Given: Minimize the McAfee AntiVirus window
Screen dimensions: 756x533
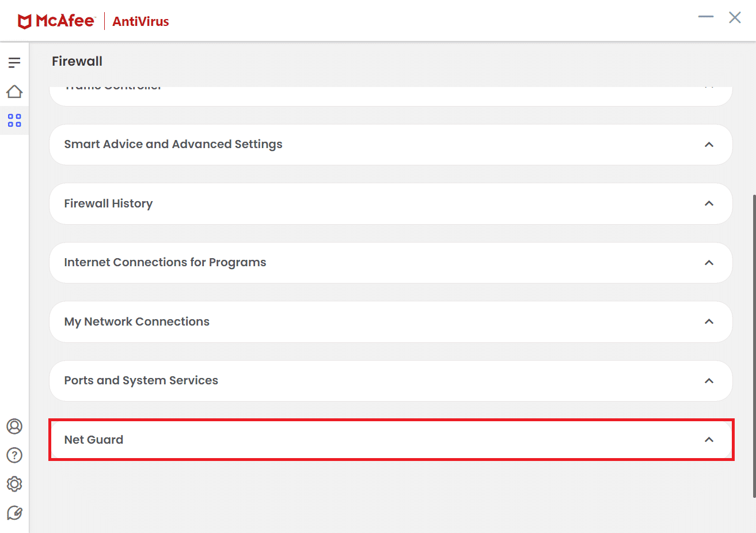Looking at the screenshot, I should tap(706, 17).
